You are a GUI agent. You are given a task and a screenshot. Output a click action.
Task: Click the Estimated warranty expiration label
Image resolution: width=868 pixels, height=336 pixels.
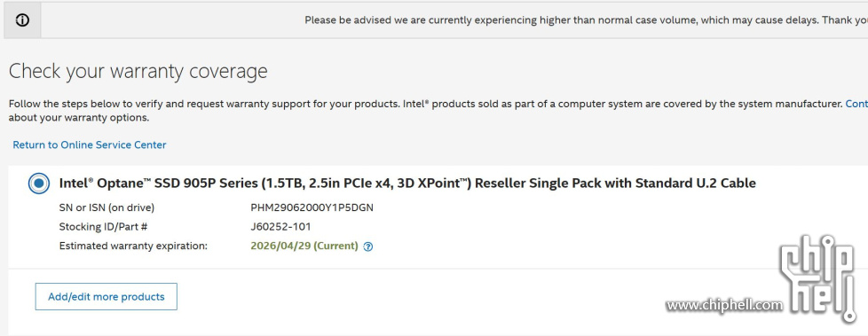click(133, 246)
